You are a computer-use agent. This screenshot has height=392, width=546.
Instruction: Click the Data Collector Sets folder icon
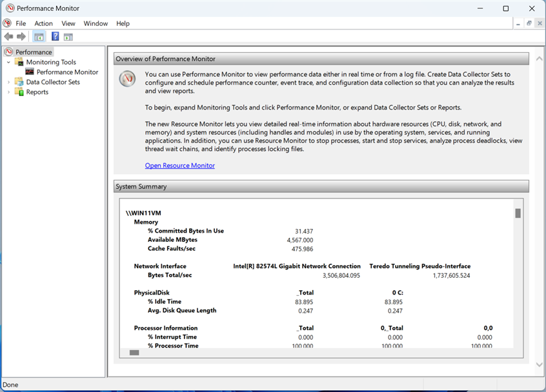pos(18,82)
